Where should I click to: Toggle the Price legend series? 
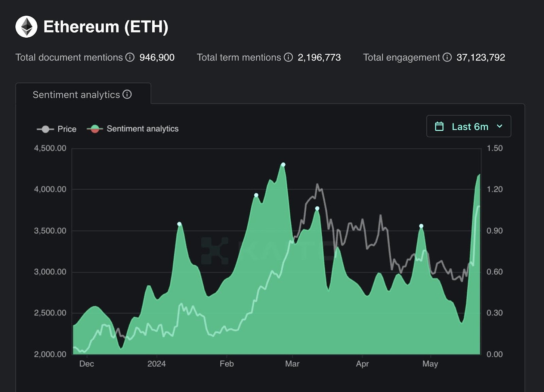[x=56, y=129]
